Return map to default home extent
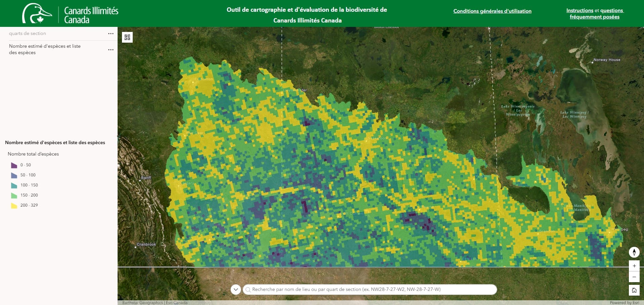This screenshot has width=644, height=305. [x=634, y=290]
